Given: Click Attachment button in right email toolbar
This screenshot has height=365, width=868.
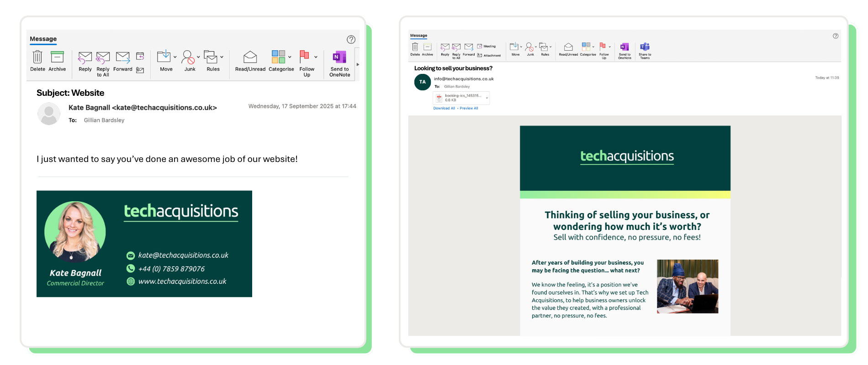Looking at the screenshot, I should click(489, 55).
